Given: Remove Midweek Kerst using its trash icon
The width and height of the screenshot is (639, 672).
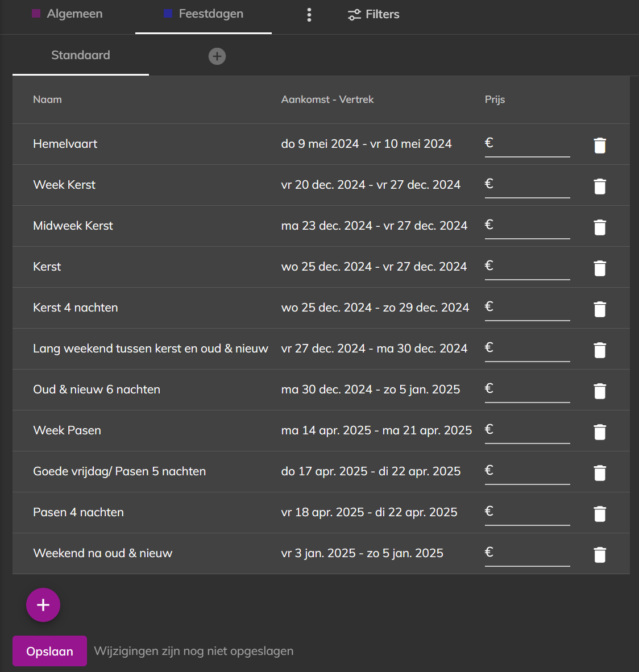Looking at the screenshot, I should pos(600,227).
